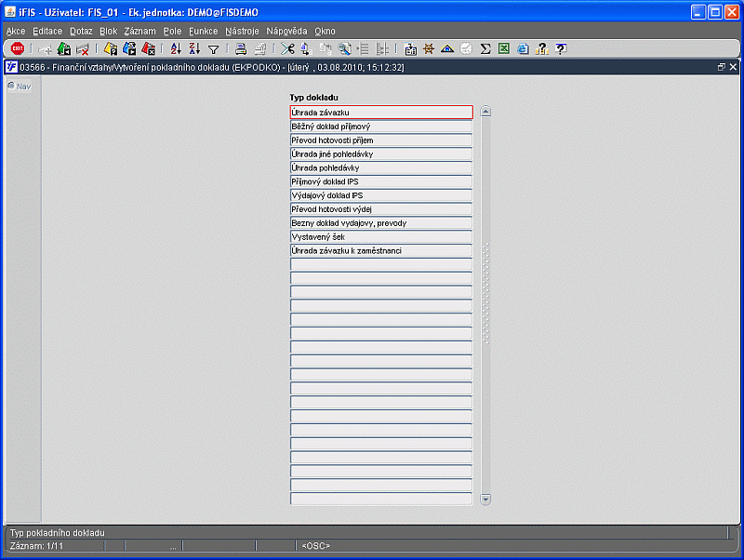Viewport: 744px width, 560px height.
Task: Click the red cancel query icon
Action: pyautogui.click(x=148, y=48)
